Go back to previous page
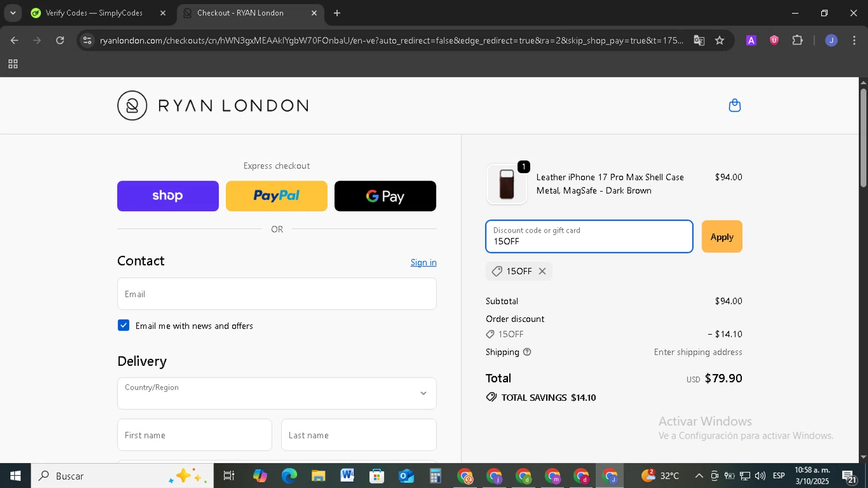The width and height of the screenshot is (868, 488). [x=14, y=41]
